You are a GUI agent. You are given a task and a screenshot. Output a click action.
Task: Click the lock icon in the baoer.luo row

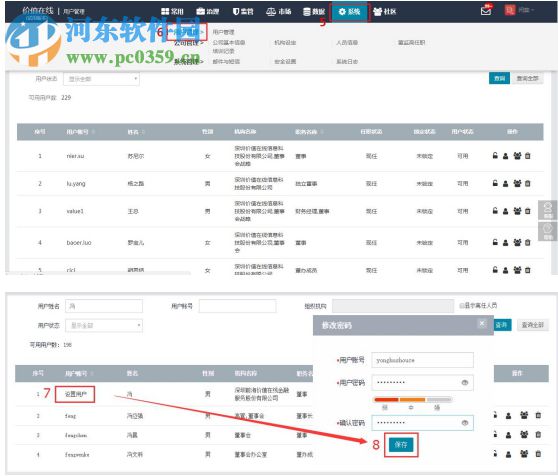(495, 242)
